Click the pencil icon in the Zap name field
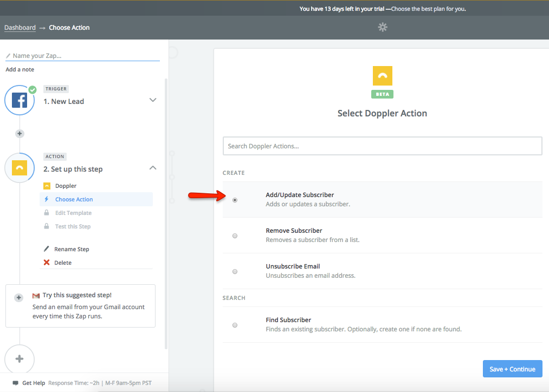Image resolution: width=549 pixels, height=392 pixels. point(8,56)
